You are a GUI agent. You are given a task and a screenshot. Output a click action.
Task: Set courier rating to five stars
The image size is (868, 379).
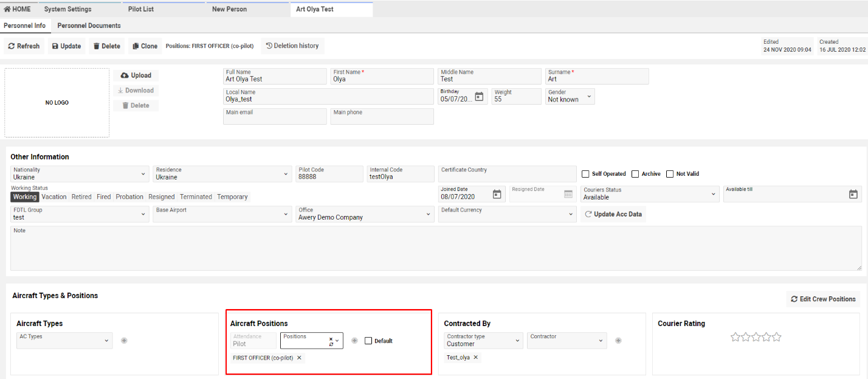776,337
